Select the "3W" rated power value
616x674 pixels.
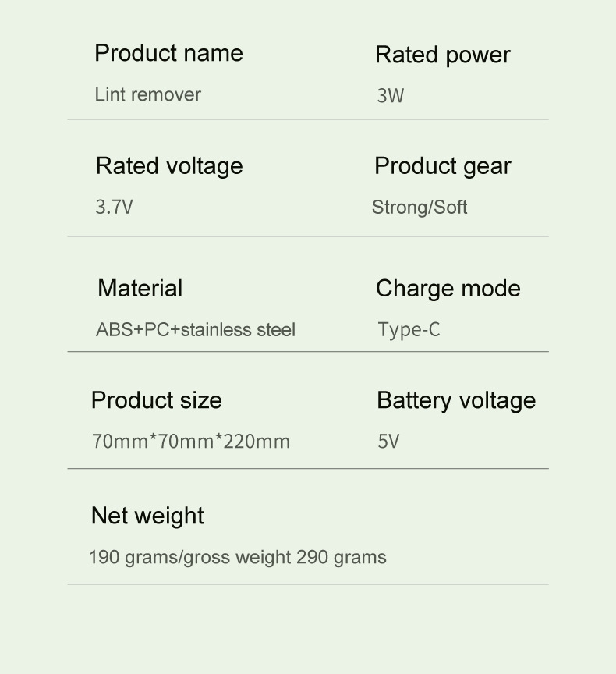pyautogui.click(x=390, y=96)
